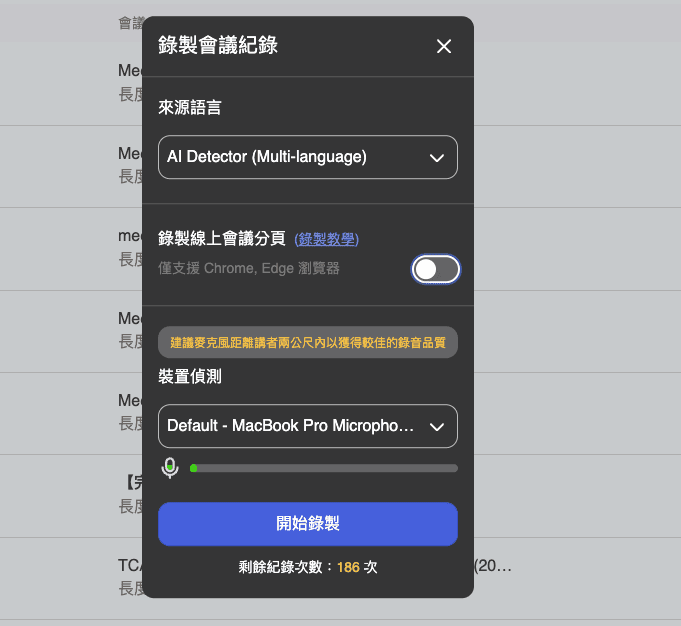Close the 錄製會議紀錄 dialog
Image resolution: width=681 pixels, height=626 pixels.
coord(444,46)
